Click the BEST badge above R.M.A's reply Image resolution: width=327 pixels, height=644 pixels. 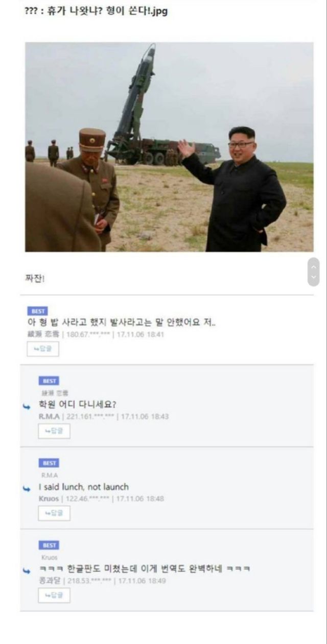[49, 381]
